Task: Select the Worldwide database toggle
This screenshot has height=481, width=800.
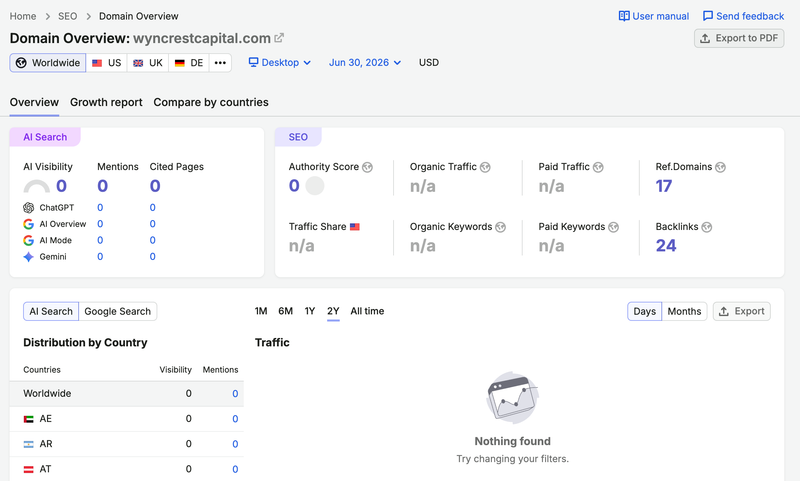Action: pos(48,63)
